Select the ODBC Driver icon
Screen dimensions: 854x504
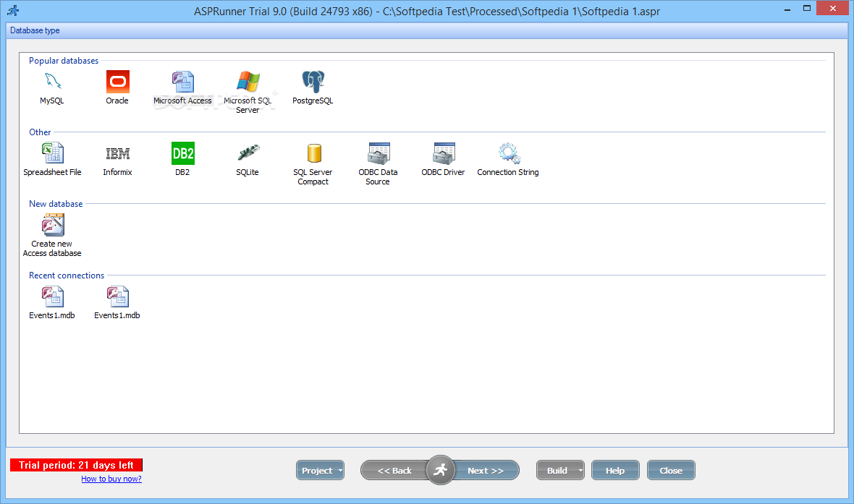[x=444, y=153]
